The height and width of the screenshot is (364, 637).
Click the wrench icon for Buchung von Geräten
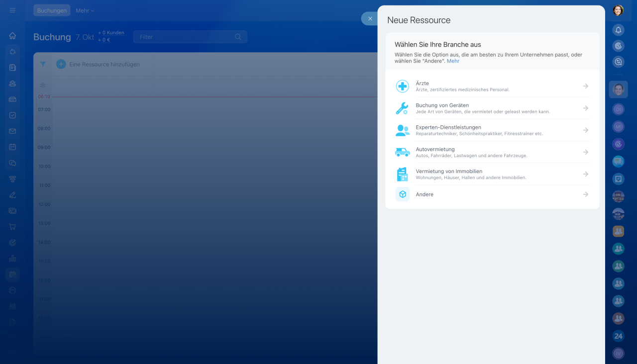[x=402, y=108]
